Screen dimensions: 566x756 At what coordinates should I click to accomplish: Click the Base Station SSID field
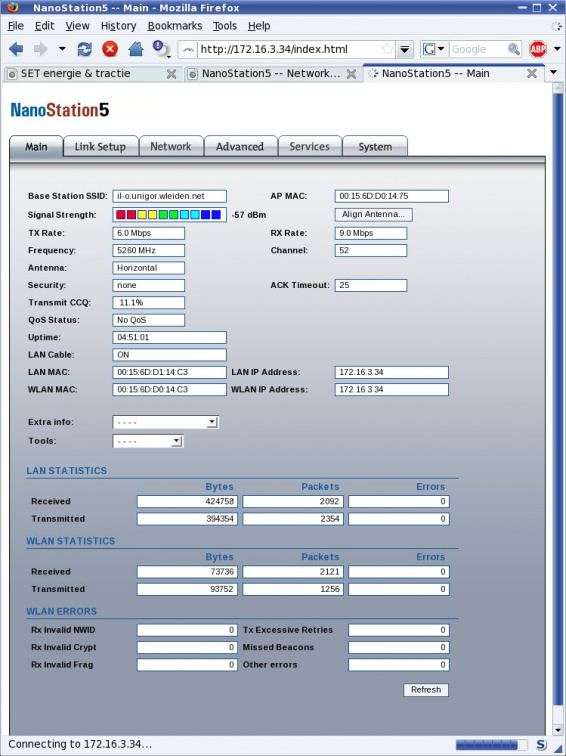coord(169,196)
